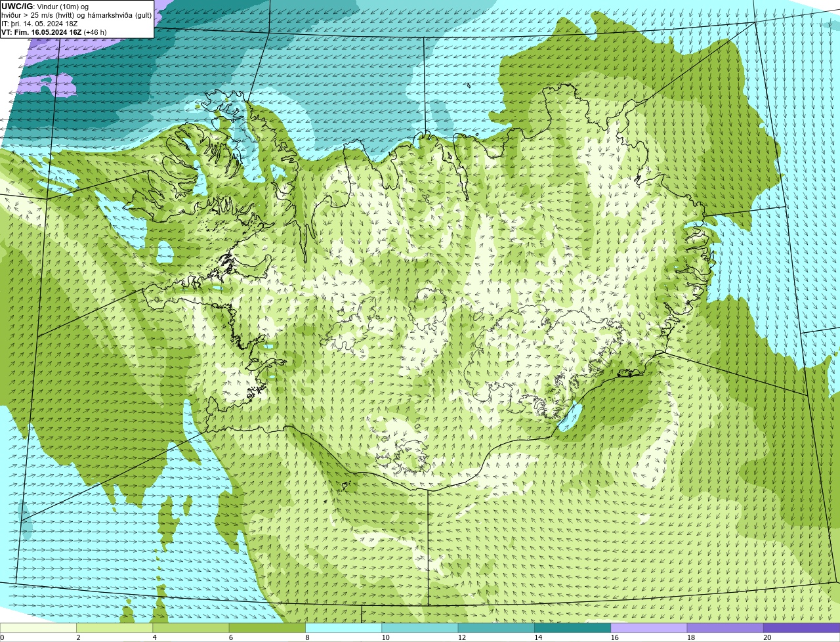This screenshot has width=840, height=642.
Task: Click the 6–8 m/s olive green swatch
Action: pyautogui.click(x=267, y=628)
